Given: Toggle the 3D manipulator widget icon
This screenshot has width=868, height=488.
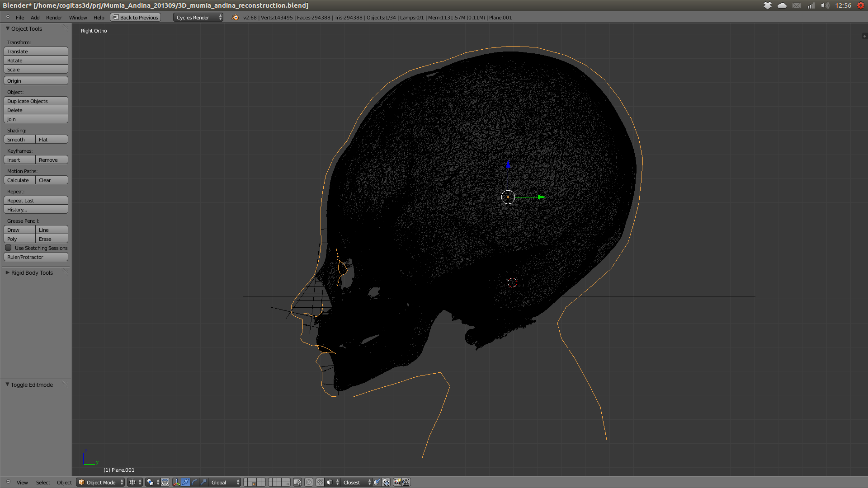Looking at the screenshot, I should (176, 483).
